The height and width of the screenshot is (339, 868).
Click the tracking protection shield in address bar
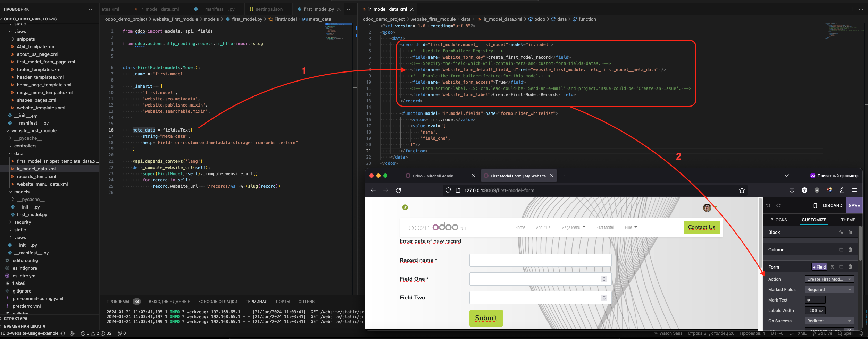[448, 190]
